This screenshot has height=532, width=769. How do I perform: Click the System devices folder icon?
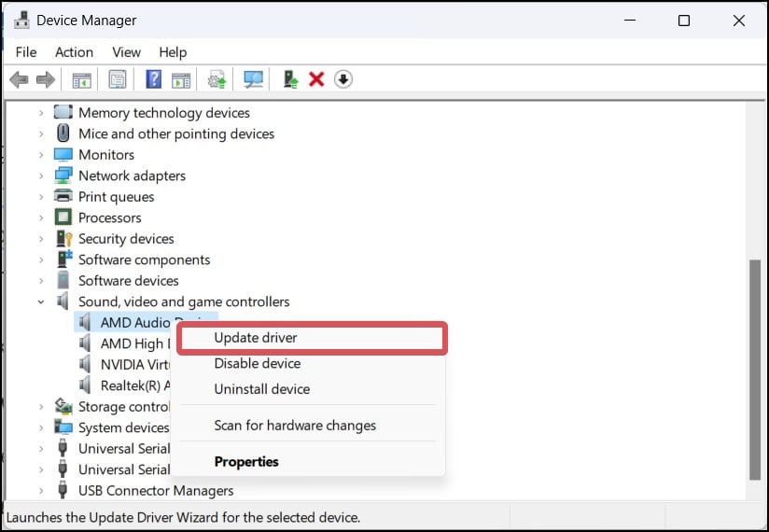[63, 427]
